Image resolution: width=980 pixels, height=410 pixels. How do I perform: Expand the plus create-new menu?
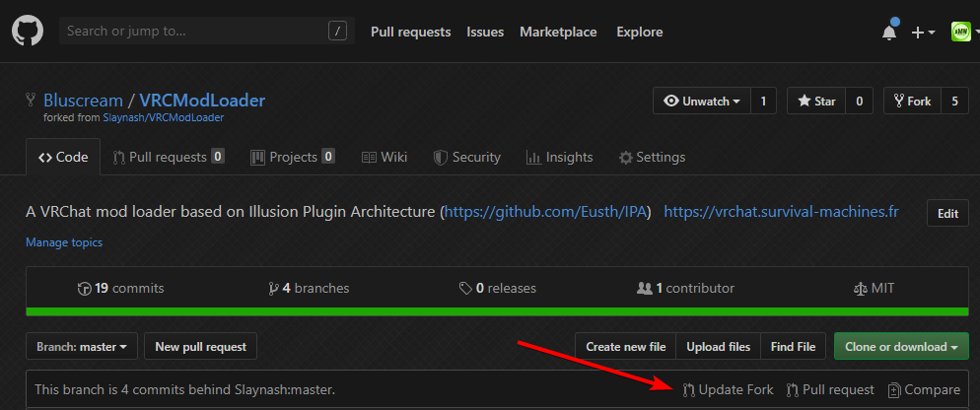pos(923,33)
